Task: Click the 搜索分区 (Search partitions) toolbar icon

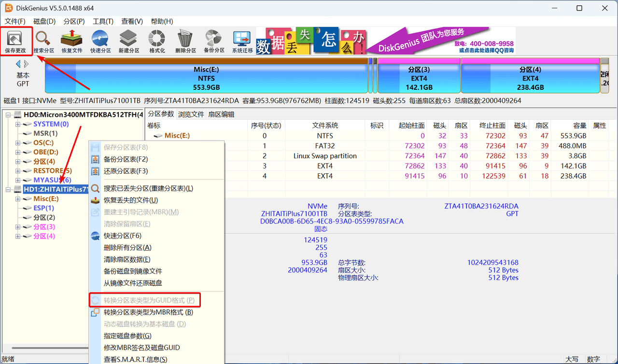Action: (43, 41)
